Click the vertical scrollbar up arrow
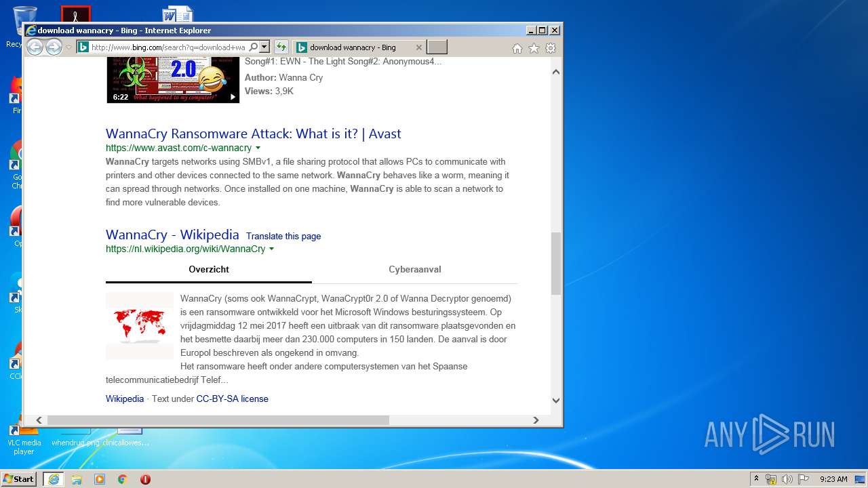 click(556, 71)
